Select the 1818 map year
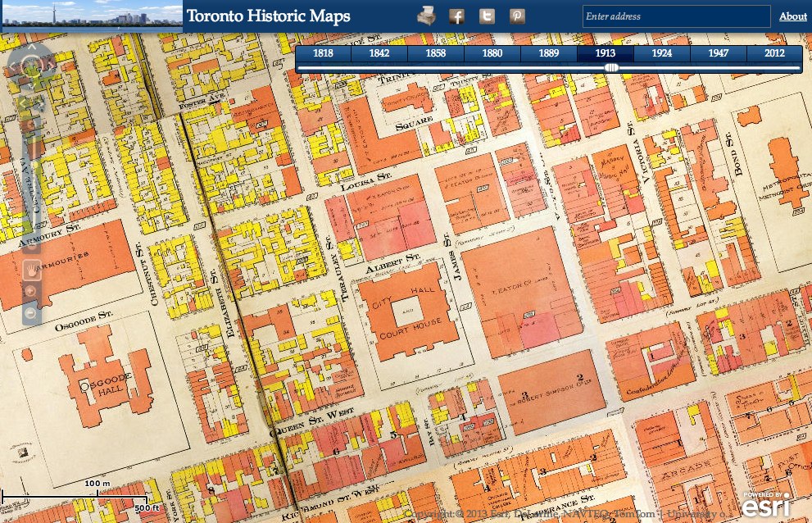 click(323, 52)
